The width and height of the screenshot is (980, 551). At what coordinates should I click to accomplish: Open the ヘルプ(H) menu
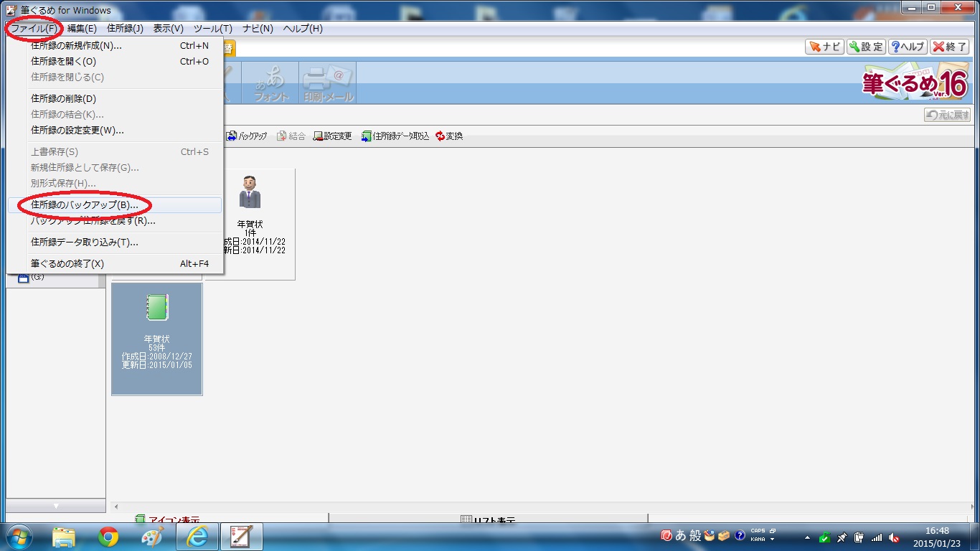[303, 29]
